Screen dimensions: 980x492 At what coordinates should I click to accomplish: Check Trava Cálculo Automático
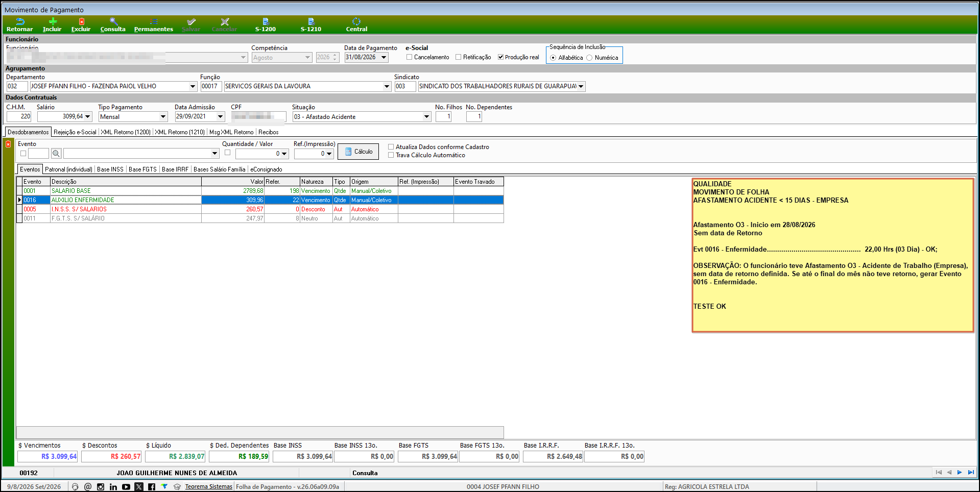pyautogui.click(x=391, y=155)
